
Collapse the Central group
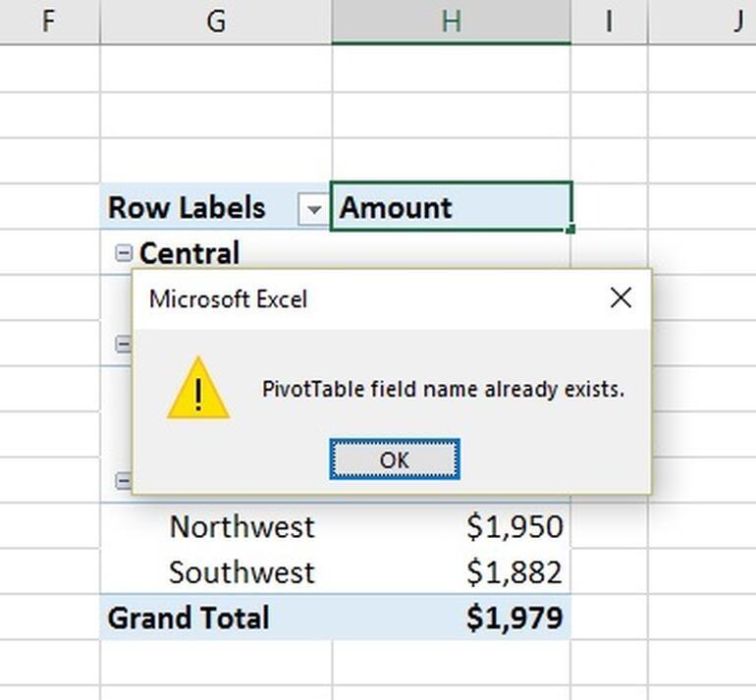[124, 253]
